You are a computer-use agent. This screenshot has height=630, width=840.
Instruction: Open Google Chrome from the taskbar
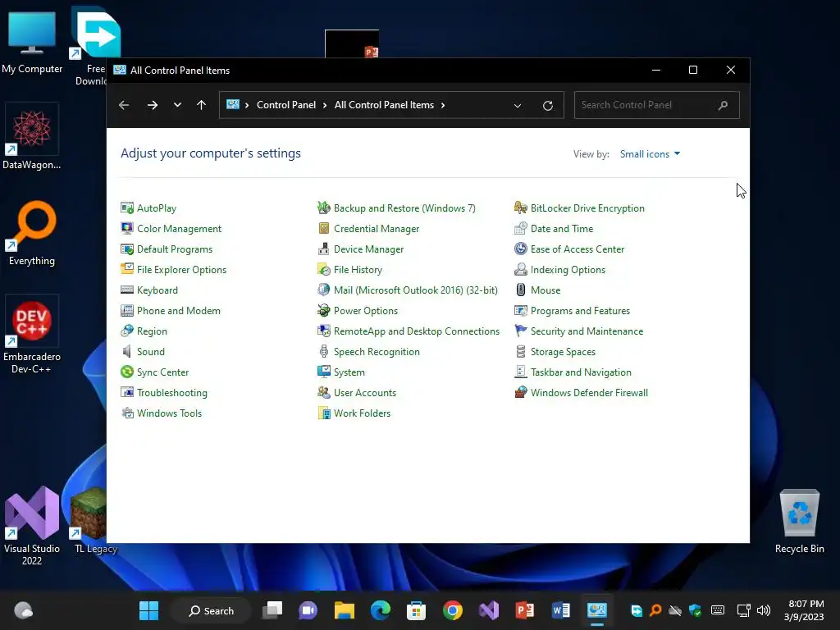[x=453, y=610]
